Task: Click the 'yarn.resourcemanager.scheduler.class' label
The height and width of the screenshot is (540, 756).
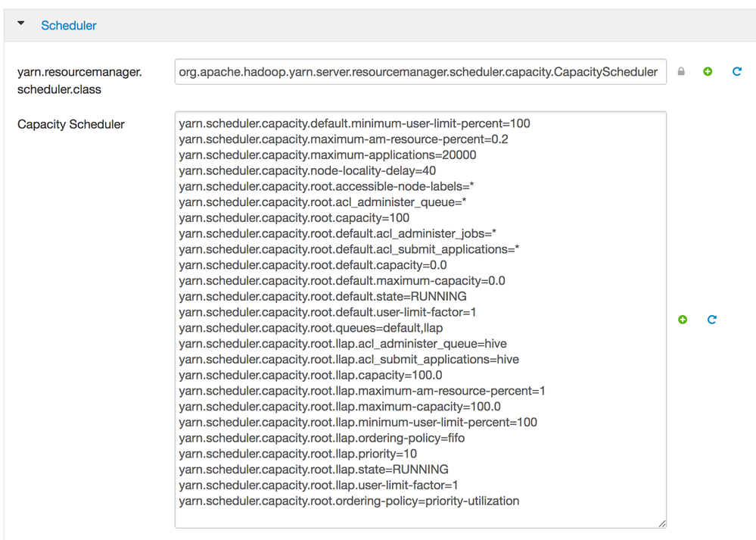Action: [79, 80]
